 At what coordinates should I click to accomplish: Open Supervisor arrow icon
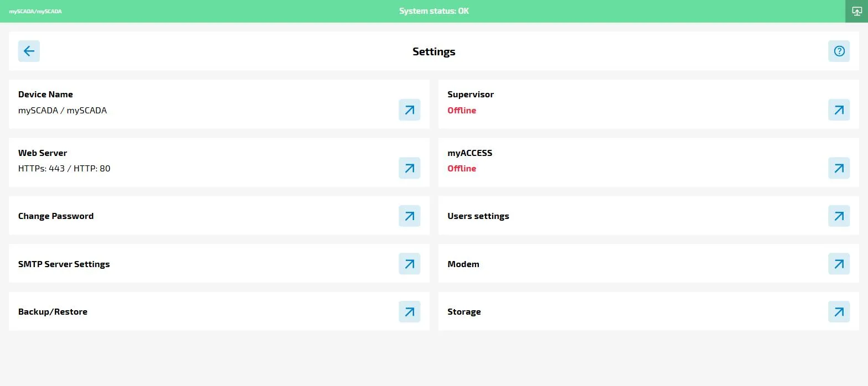tap(839, 109)
